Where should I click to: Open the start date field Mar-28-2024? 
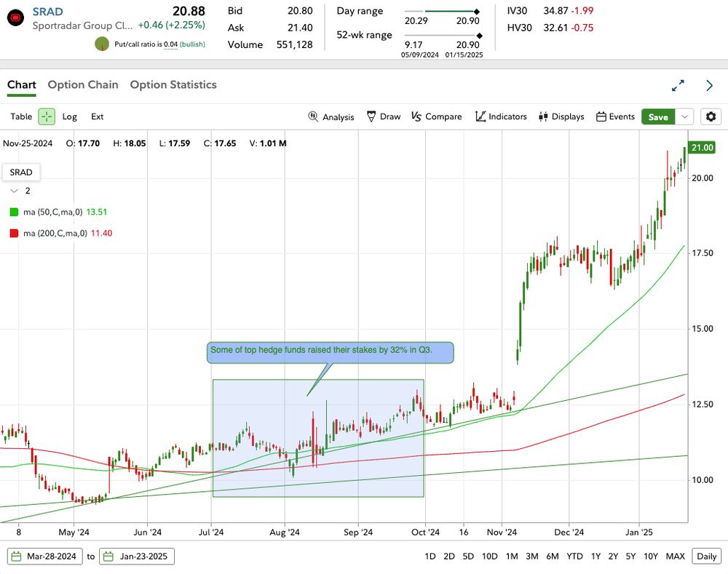45,557
